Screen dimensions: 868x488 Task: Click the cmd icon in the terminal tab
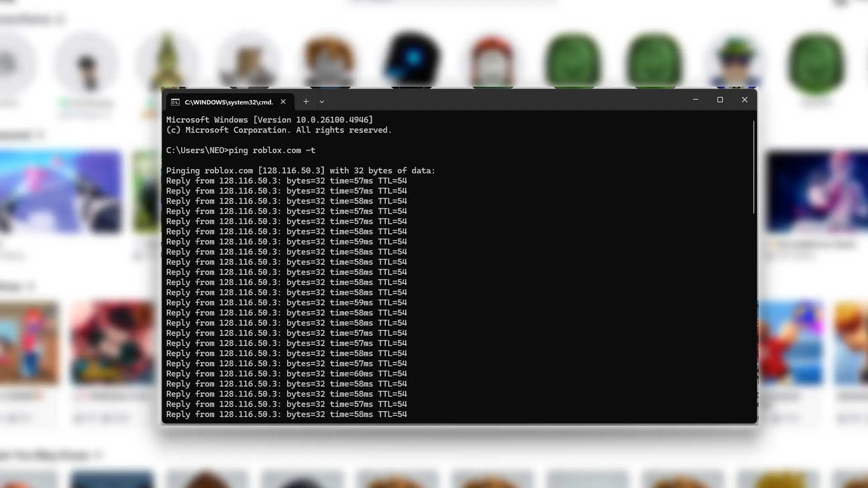point(175,102)
